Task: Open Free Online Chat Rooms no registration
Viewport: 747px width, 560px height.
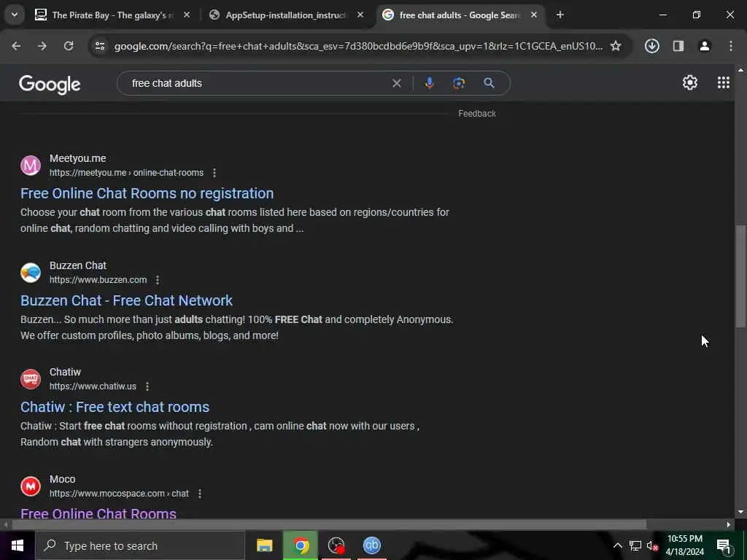Action: 147,193
